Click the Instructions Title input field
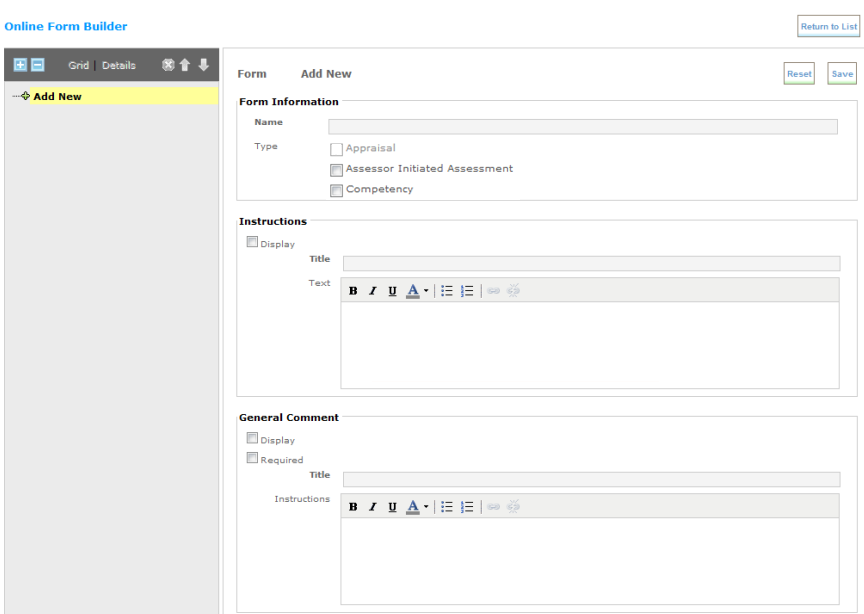 point(591,263)
